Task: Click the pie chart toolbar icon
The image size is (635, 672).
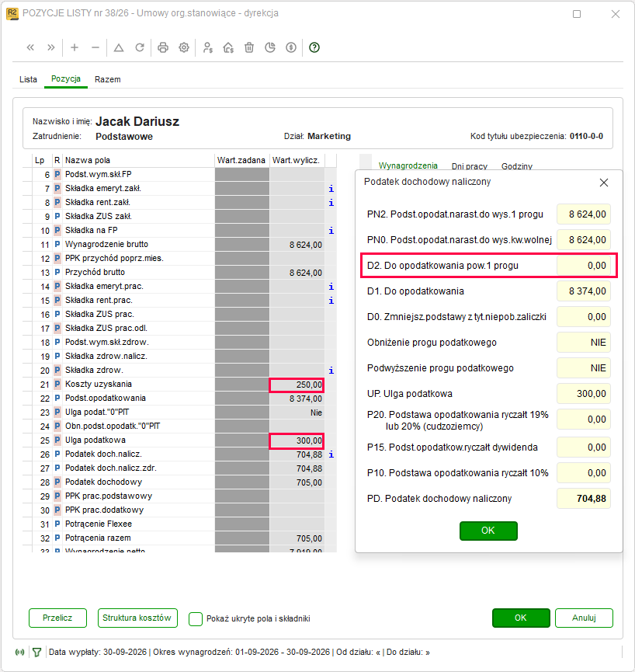Action: (x=270, y=47)
